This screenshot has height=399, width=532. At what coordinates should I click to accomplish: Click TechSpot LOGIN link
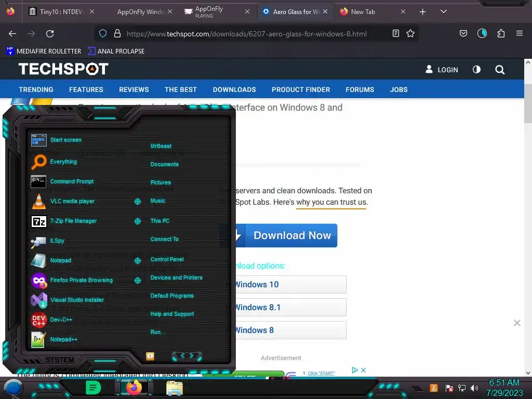pyautogui.click(x=442, y=70)
